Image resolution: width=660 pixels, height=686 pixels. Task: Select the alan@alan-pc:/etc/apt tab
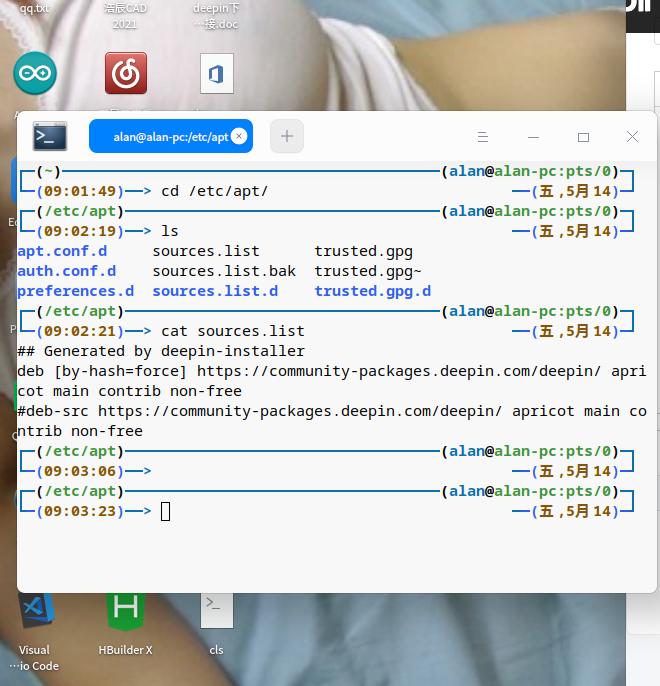[171, 136]
